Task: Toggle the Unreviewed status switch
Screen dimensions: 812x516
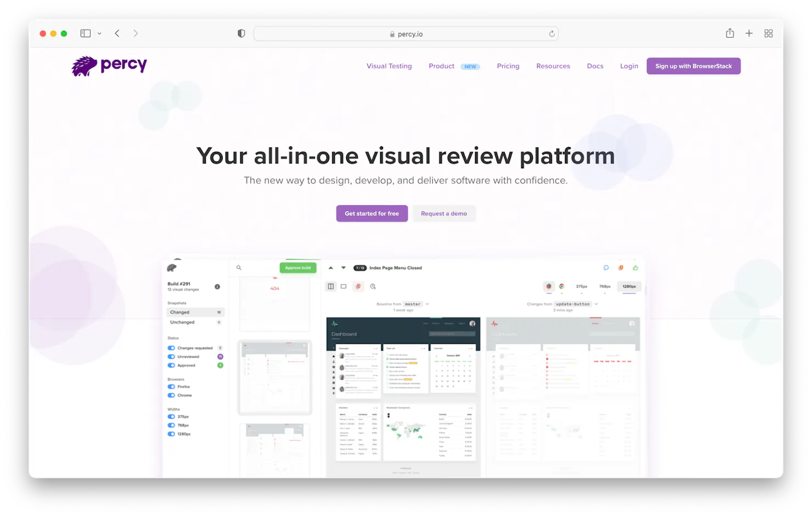Action: (x=171, y=357)
